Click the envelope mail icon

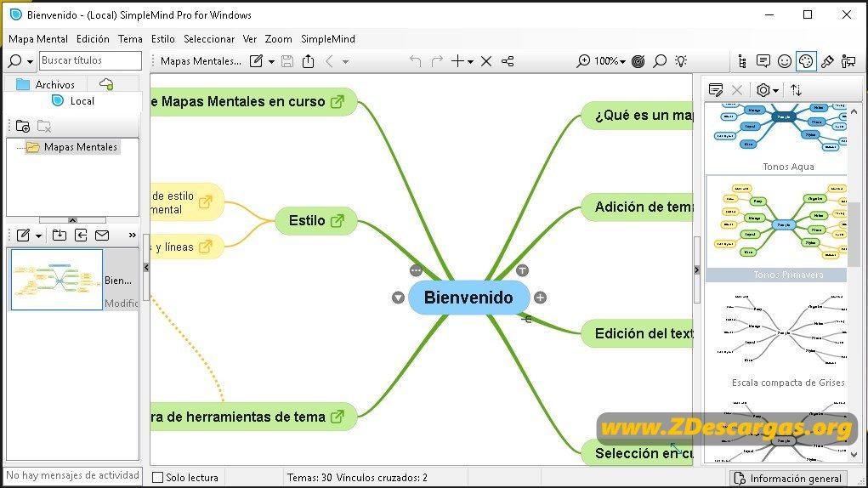coord(102,235)
